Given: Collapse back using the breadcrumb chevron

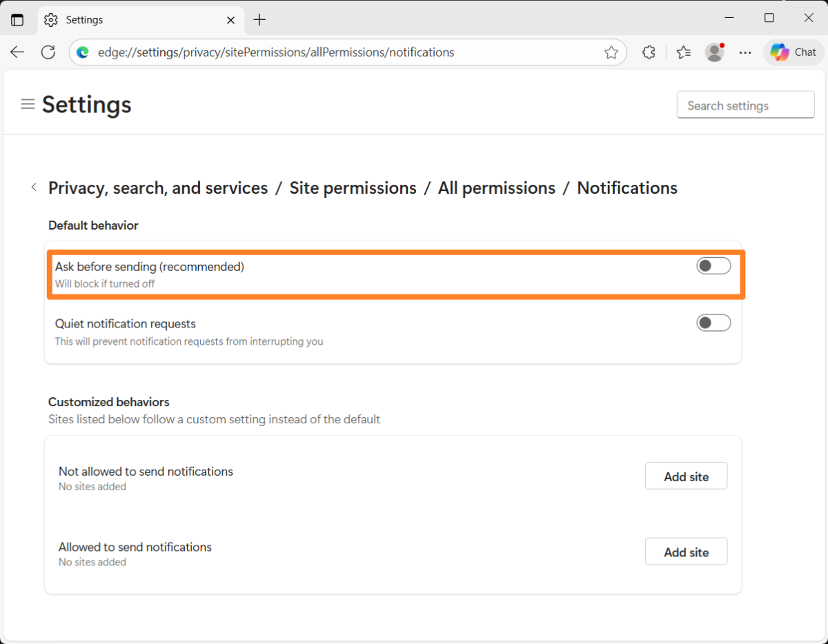Looking at the screenshot, I should pos(33,187).
